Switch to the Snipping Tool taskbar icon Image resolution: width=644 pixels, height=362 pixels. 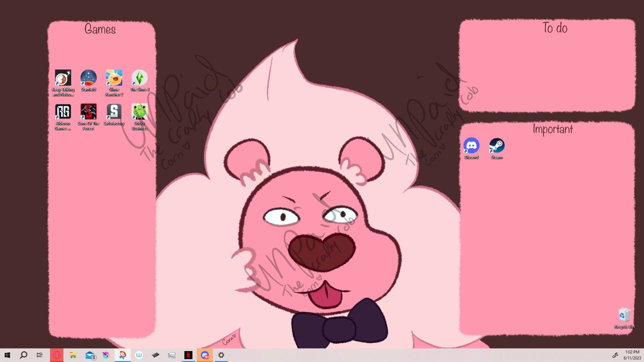point(122,355)
